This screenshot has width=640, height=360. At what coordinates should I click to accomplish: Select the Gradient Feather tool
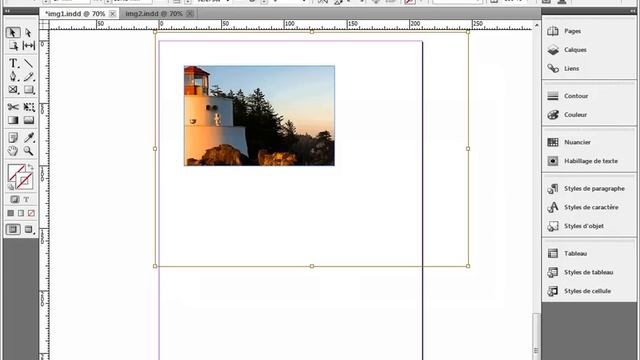[28, 120]
